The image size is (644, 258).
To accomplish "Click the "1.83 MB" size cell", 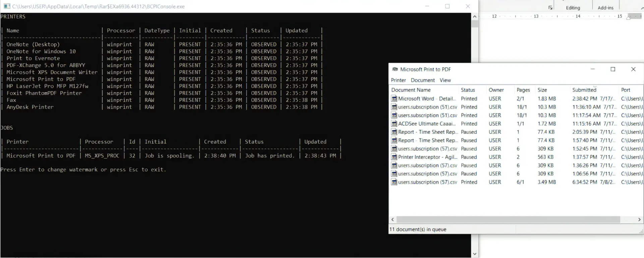I will (x=547, y=99).
